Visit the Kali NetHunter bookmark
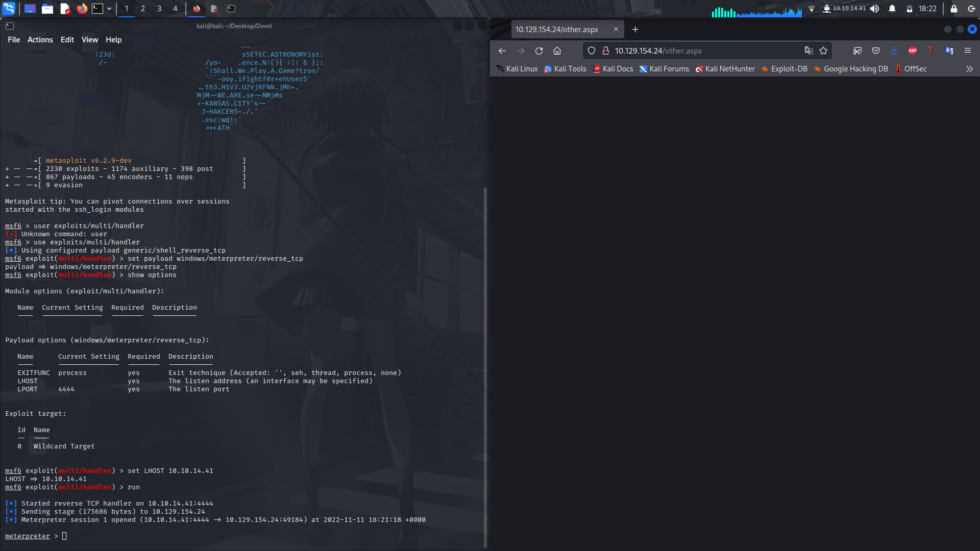This screenshot has height=551, width=980. (729, 69)
